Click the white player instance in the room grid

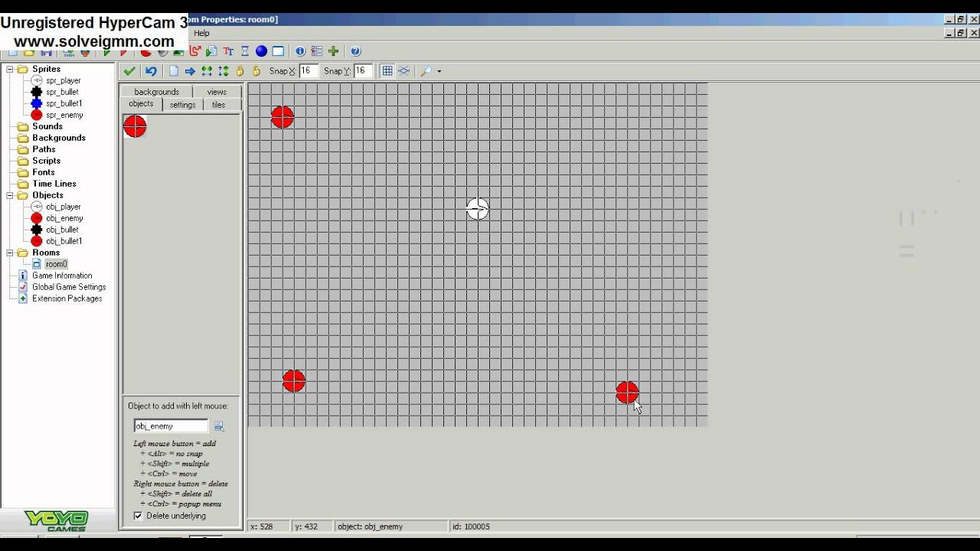tap(478, 209)
